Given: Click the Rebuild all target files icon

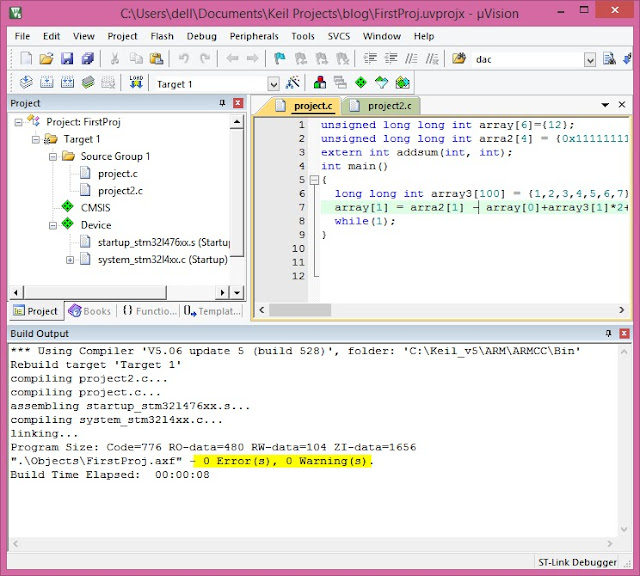Looking at the screenshot, I should tap(67, 83).
